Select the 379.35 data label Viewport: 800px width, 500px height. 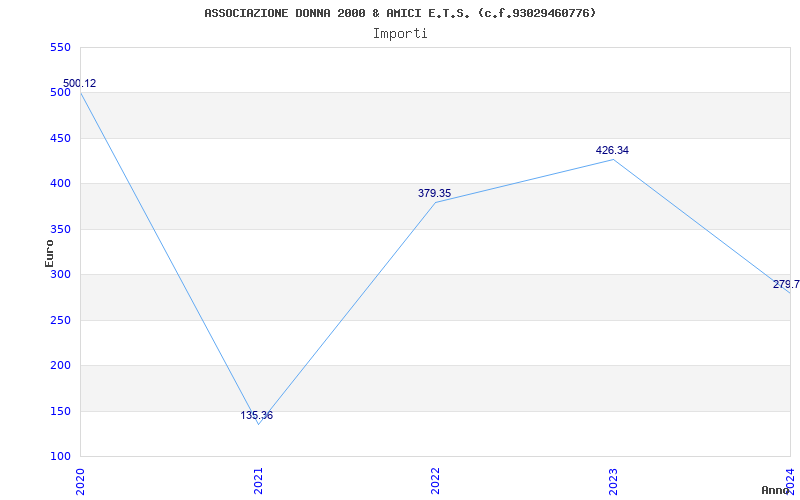(x=434, y=193)
